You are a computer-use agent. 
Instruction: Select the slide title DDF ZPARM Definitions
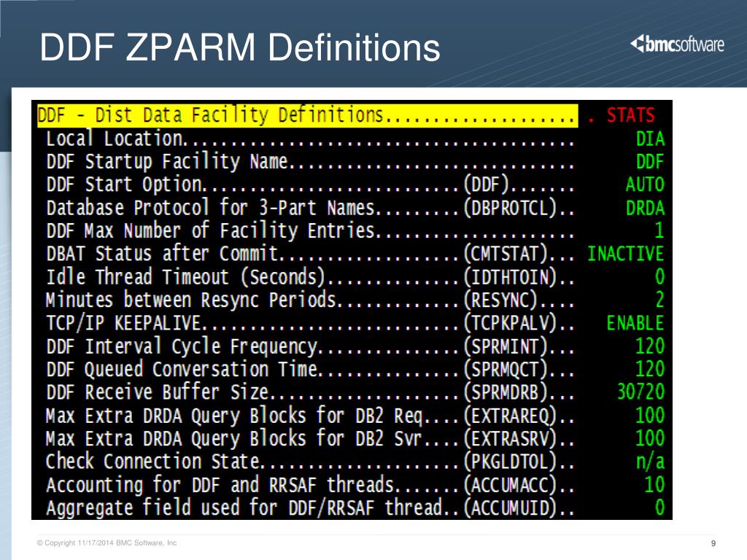tap(240, 47)
